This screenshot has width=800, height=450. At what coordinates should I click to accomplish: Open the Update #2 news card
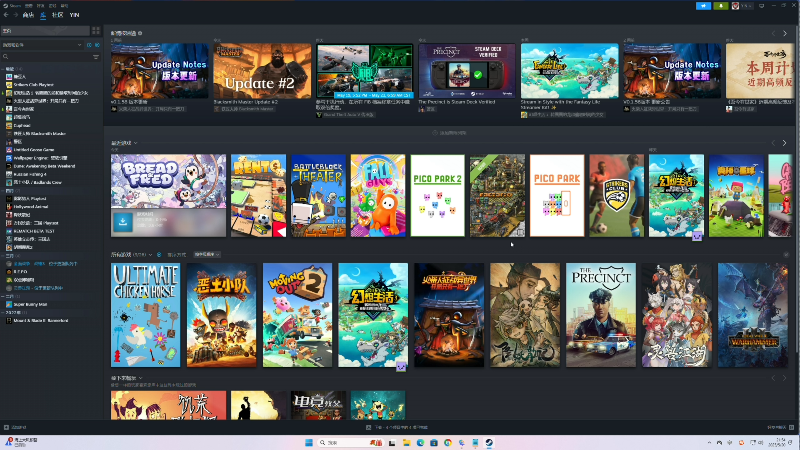tap(262, 71)
